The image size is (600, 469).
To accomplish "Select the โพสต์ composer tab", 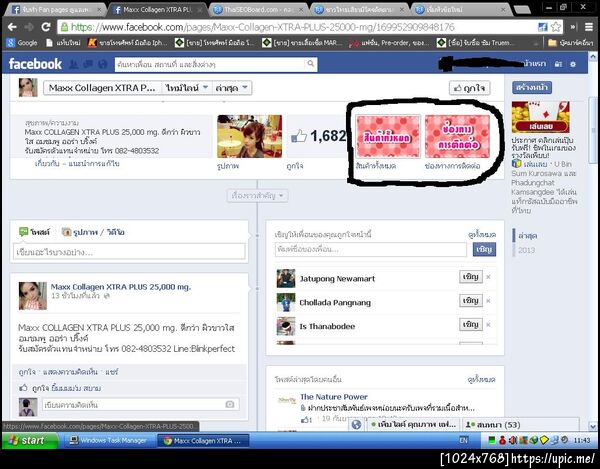I will [34, 232].
